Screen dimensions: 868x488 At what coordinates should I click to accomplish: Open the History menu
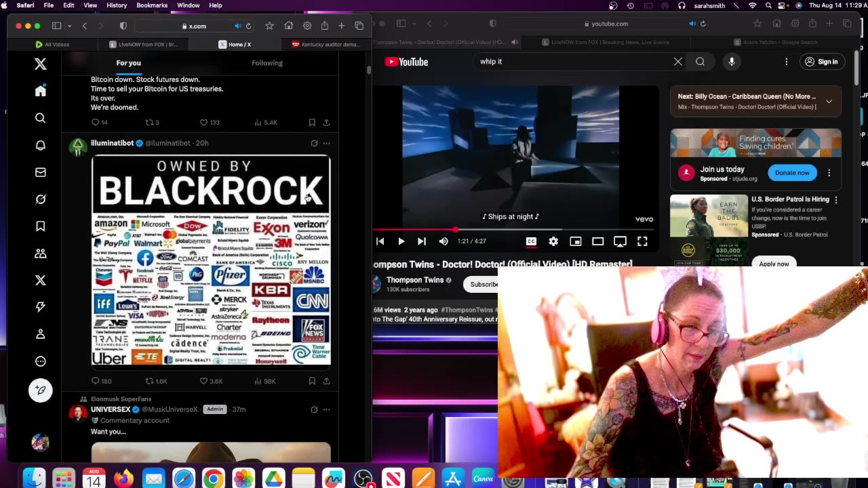click(x=117, y=5)
